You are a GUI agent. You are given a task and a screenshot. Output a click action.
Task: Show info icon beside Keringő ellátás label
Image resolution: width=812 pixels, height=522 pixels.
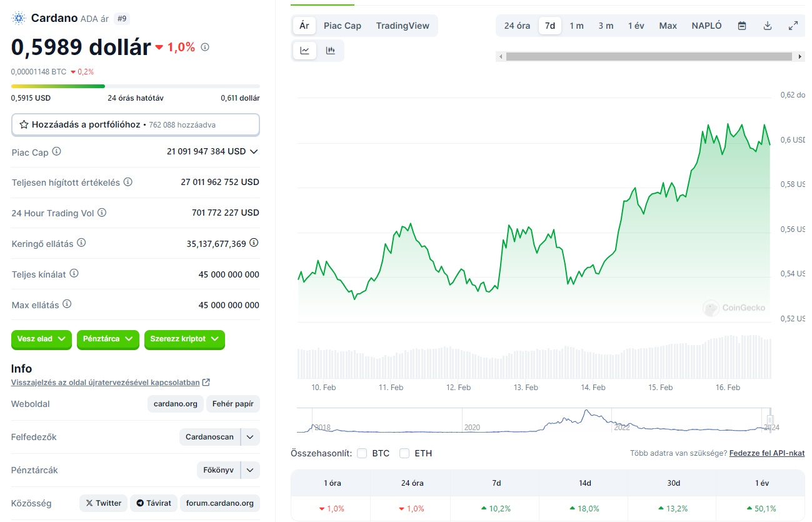tap(81, 243)
